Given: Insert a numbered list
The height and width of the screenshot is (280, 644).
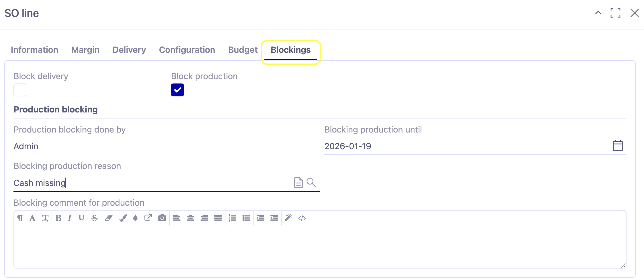Looking at the screenshot, I should (232, 218).
